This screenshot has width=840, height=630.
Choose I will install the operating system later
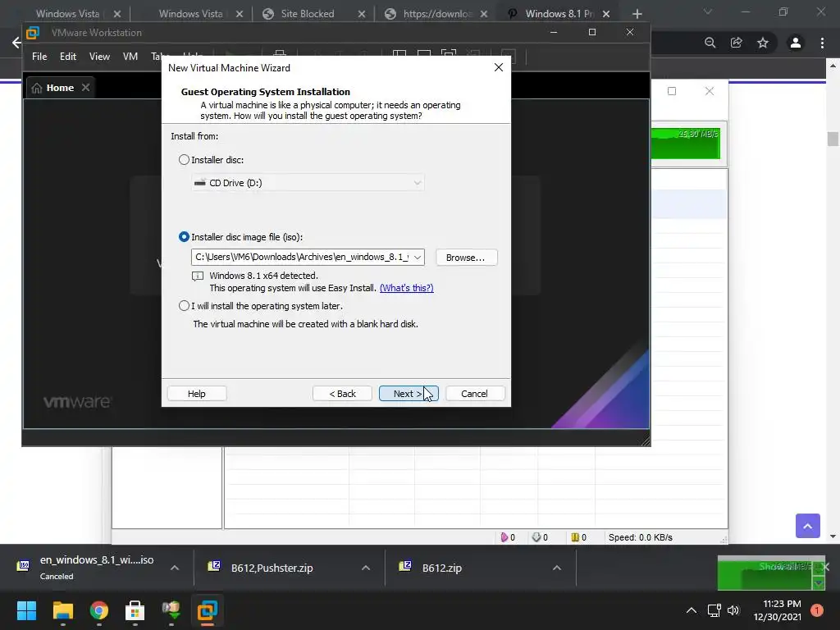click(x=184, y=306)
